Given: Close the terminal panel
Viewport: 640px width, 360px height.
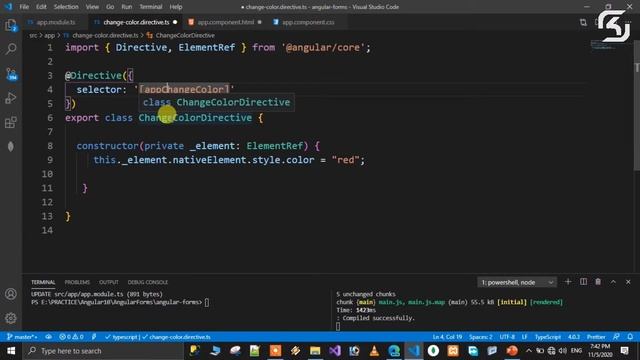Looking at the screenshot, I should click(628, 282).
